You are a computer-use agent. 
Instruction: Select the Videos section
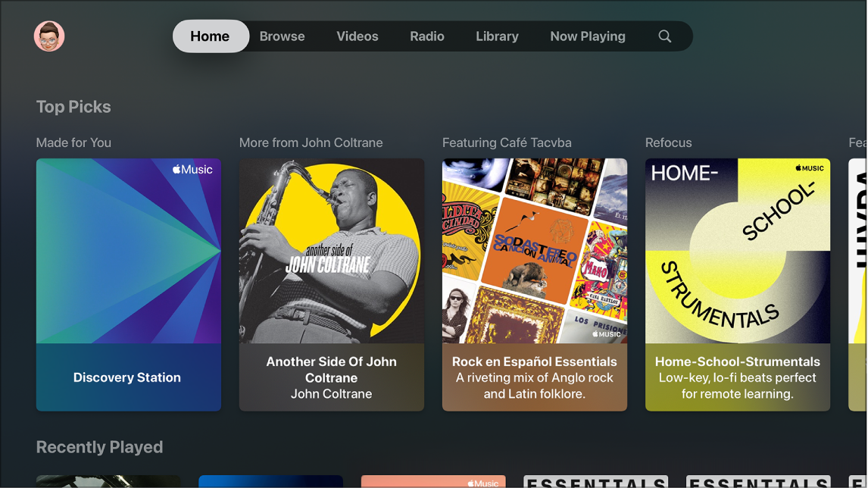click(357, 36)
